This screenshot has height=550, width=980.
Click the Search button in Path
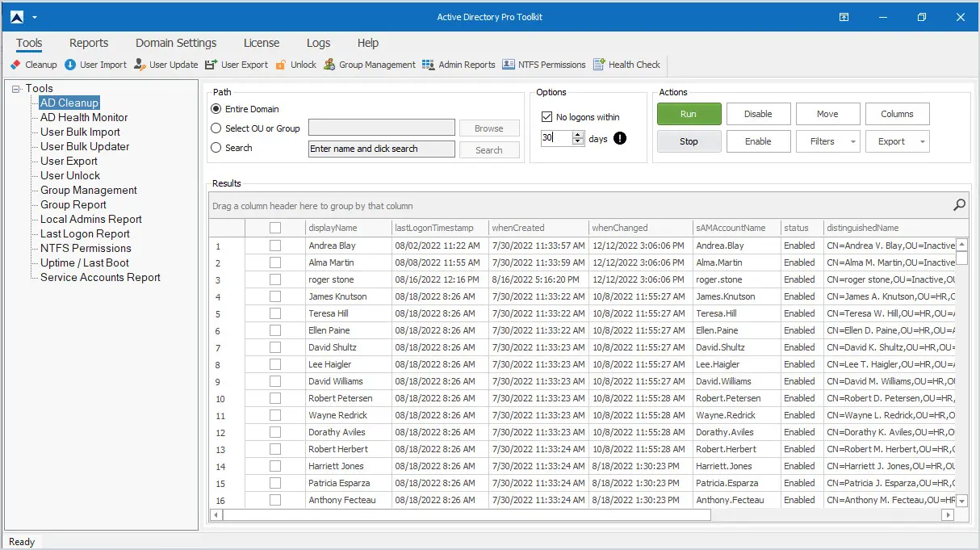coord(489,150)
